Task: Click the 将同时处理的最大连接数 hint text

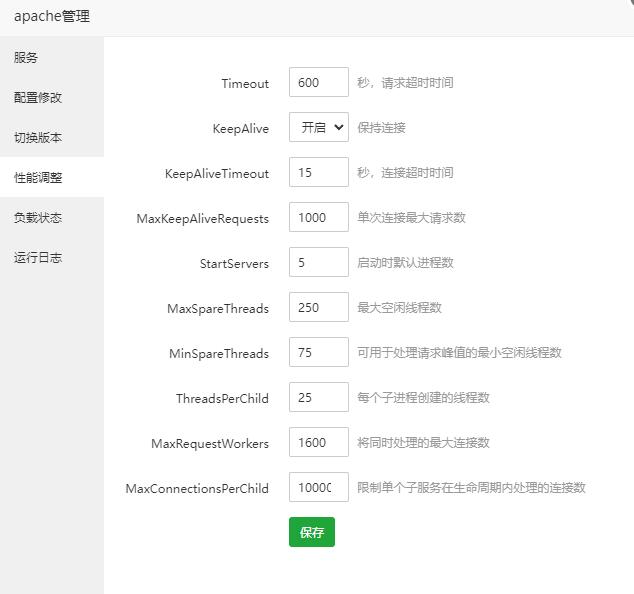Action: [x=423, y=442]
